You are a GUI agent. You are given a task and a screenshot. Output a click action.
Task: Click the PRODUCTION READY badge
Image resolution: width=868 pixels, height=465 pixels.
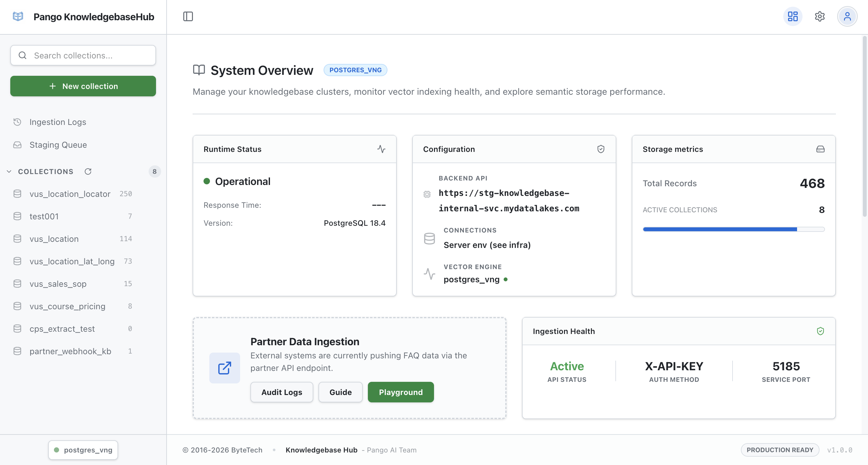(780, 450)
